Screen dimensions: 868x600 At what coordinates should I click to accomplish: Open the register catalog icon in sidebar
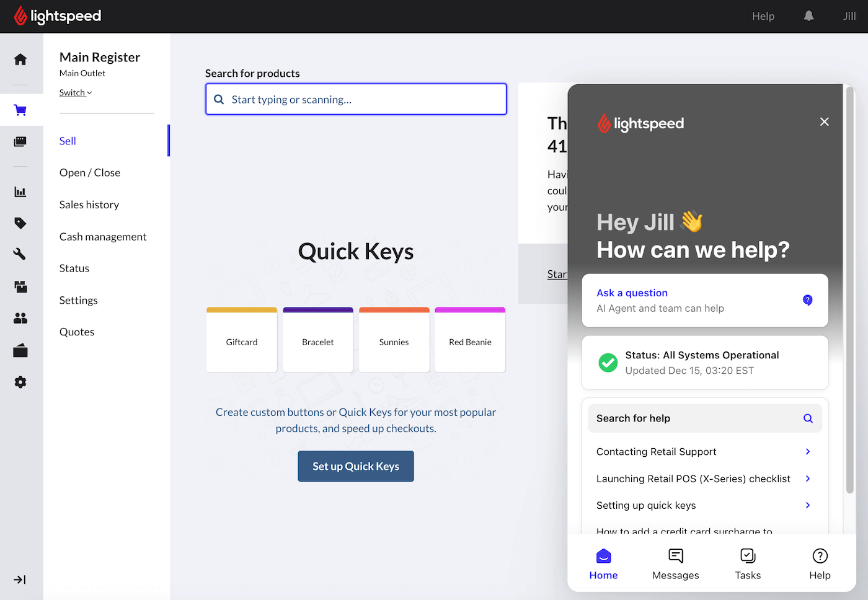tap(20, 142)
